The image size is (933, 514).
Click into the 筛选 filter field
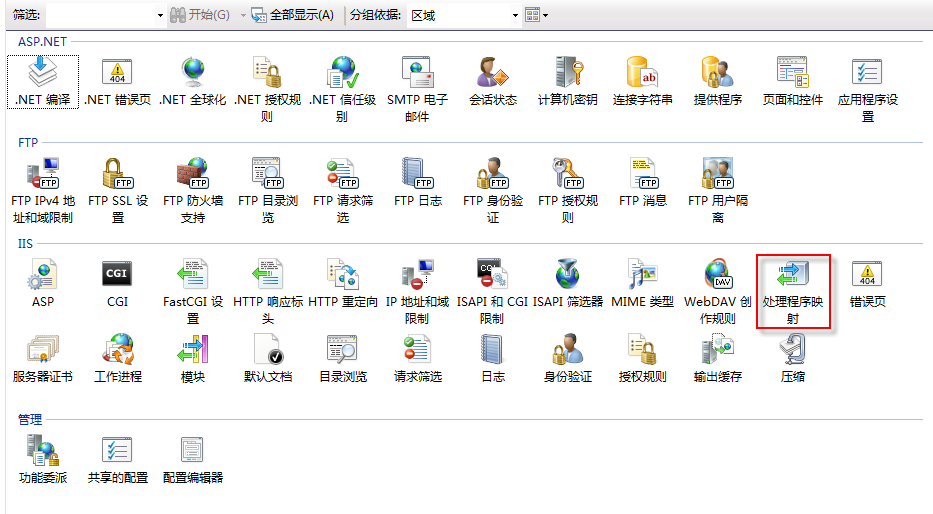(x=100, y=15)
